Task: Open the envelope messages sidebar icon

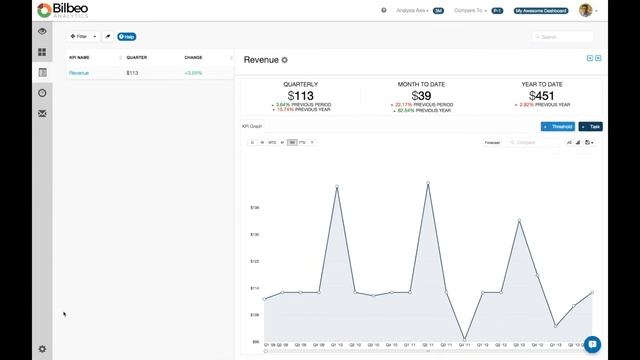Action: tap(42, 113)
